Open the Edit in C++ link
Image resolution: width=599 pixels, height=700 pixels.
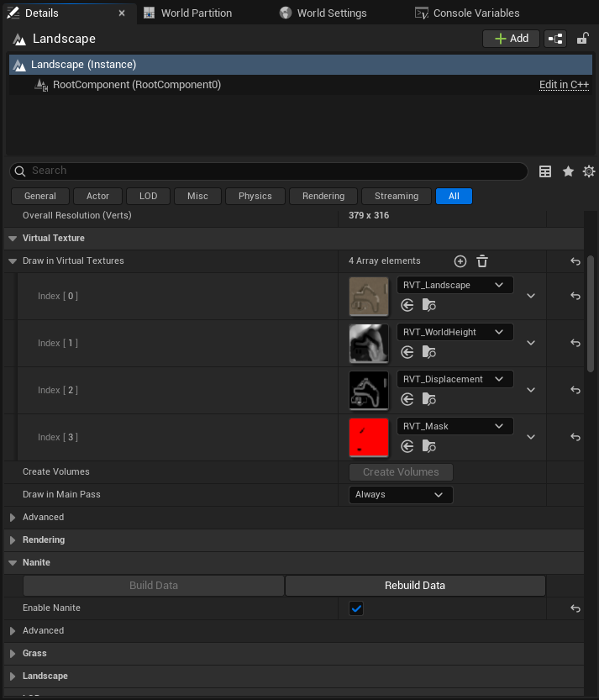click(564, 85)
